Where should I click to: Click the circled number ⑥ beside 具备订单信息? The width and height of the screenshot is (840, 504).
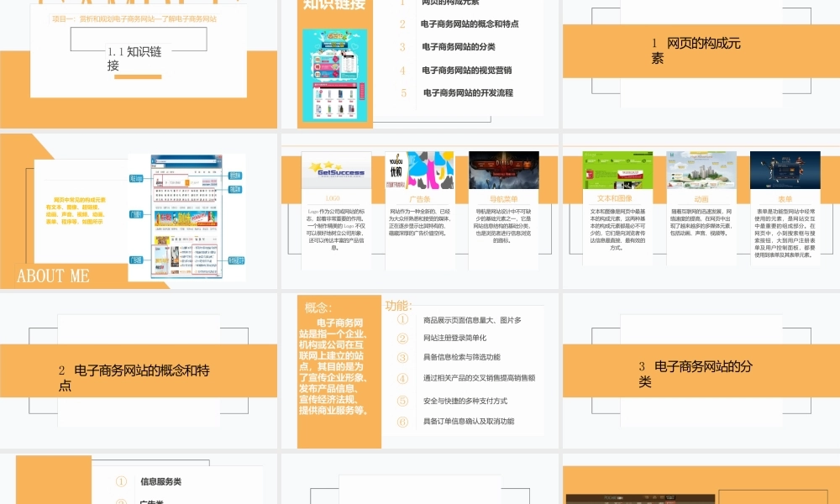[x=402, y=422]
